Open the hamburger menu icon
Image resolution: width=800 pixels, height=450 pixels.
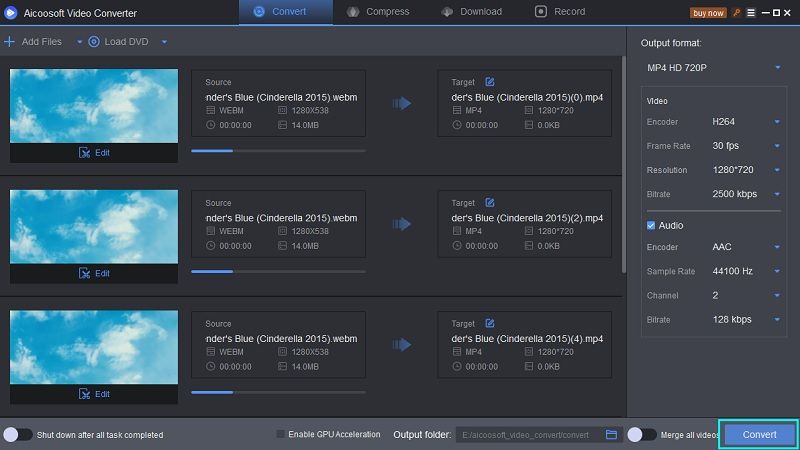click(751, 13)
